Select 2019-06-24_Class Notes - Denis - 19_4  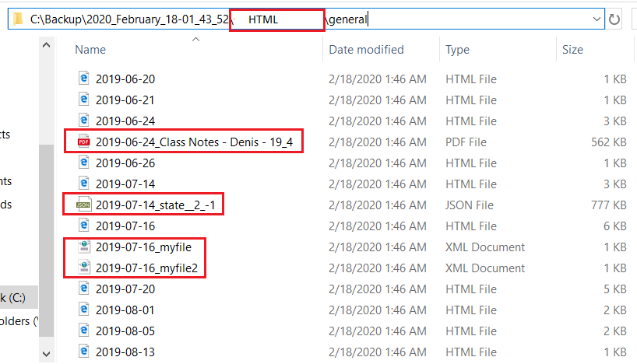pyautogui.click(x=194, y=142)
